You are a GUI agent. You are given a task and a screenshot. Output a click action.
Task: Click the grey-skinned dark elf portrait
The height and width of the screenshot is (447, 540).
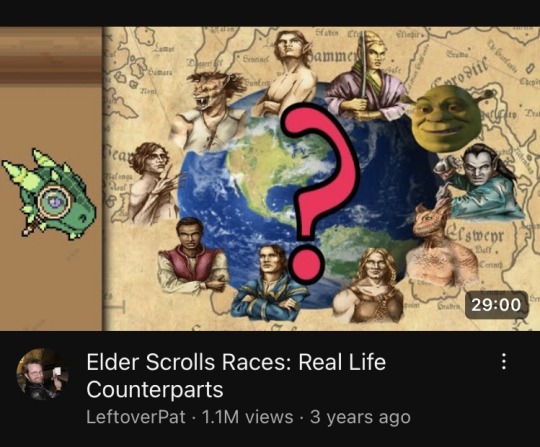[x=482, y=181]
